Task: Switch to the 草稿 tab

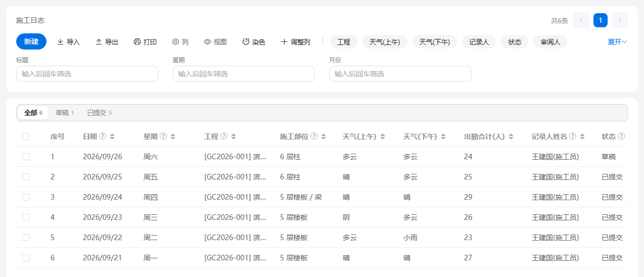Action: 65,113
